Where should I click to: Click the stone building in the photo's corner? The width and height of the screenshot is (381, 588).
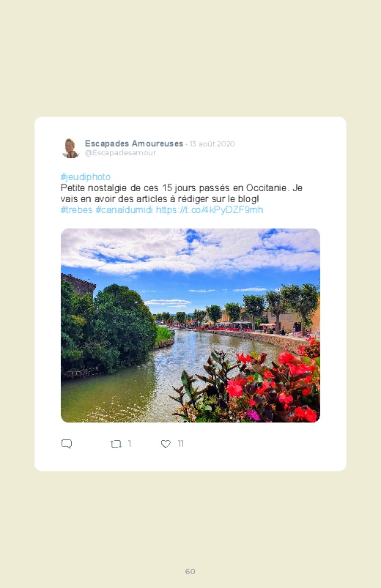pos(78,284)
